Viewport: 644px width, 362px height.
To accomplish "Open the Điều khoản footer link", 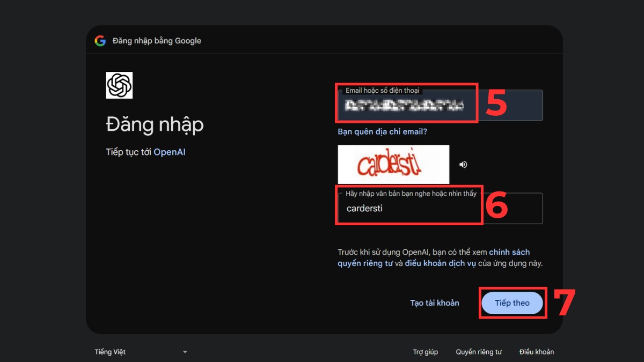I will point(537,352).
